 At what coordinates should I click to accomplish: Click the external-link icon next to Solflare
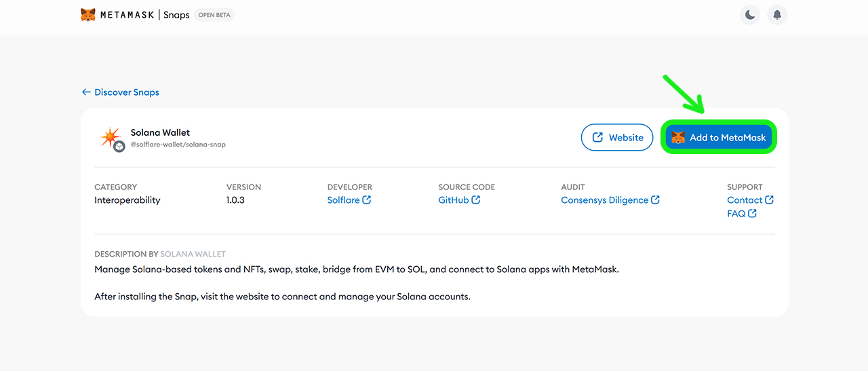367,200
